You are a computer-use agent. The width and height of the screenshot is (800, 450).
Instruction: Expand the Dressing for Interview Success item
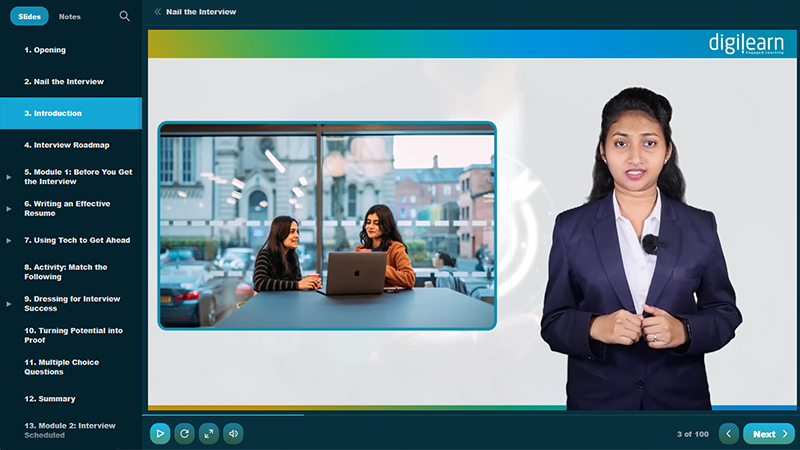9,304
